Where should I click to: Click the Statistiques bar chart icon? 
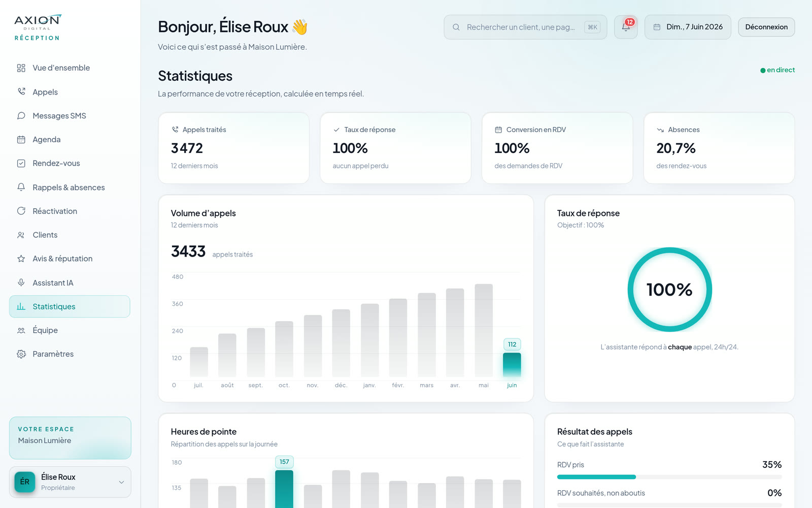pyautogui.click(x=21, y=306)
